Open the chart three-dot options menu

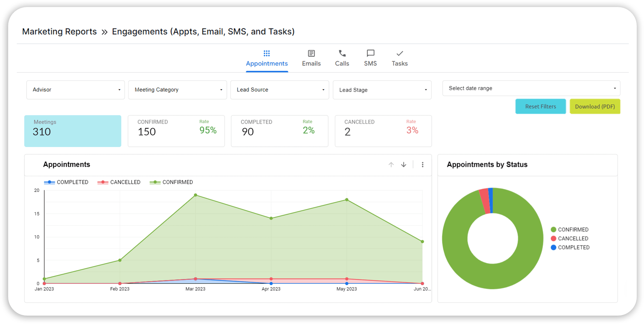[423, 165]
